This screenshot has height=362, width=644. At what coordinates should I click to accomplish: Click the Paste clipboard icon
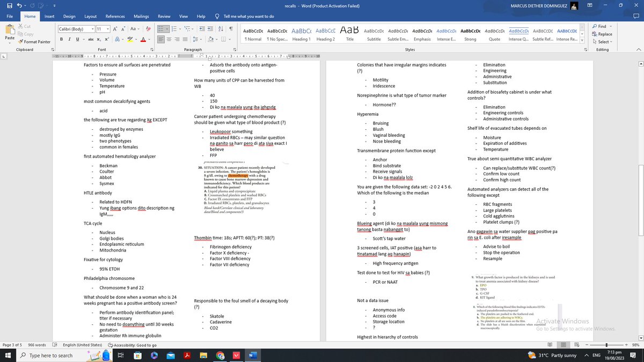[x=9, y=31]
